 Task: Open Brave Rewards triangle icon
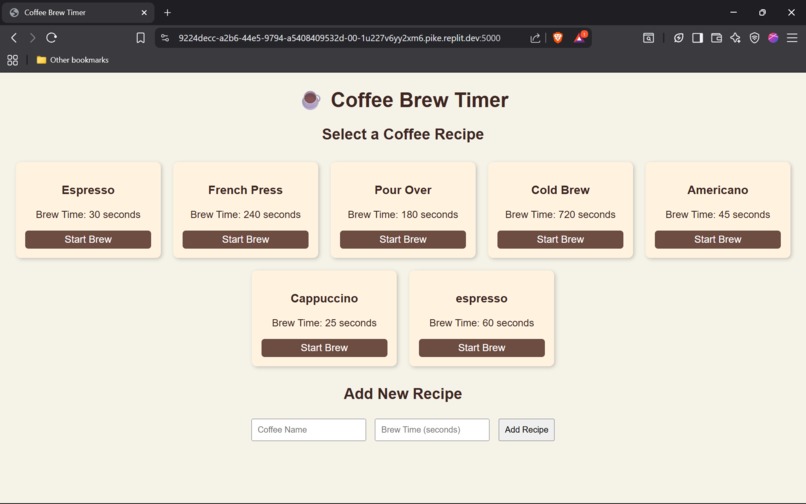click(x=580, y=37)
